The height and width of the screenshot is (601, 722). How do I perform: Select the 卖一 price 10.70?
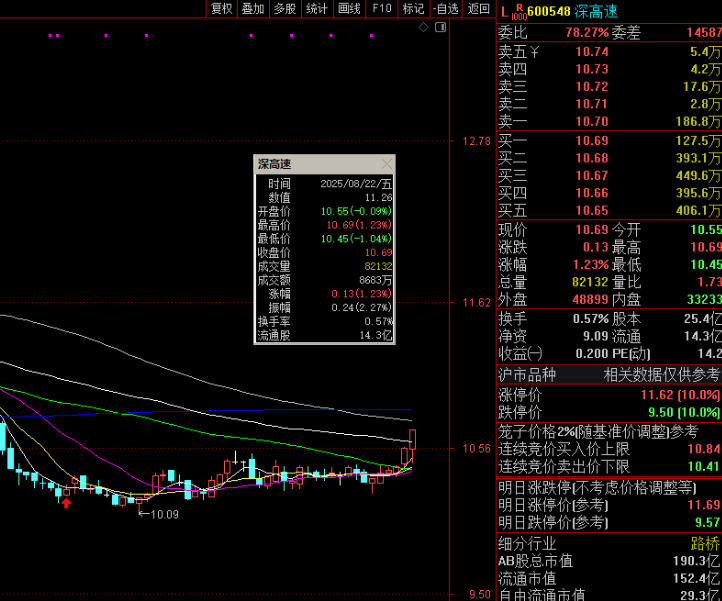(x=592, y=122)
